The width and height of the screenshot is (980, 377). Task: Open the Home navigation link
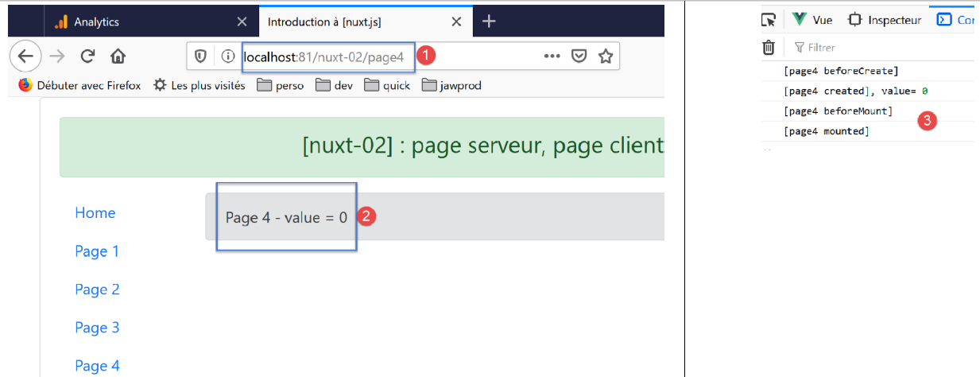click(95, 212)
